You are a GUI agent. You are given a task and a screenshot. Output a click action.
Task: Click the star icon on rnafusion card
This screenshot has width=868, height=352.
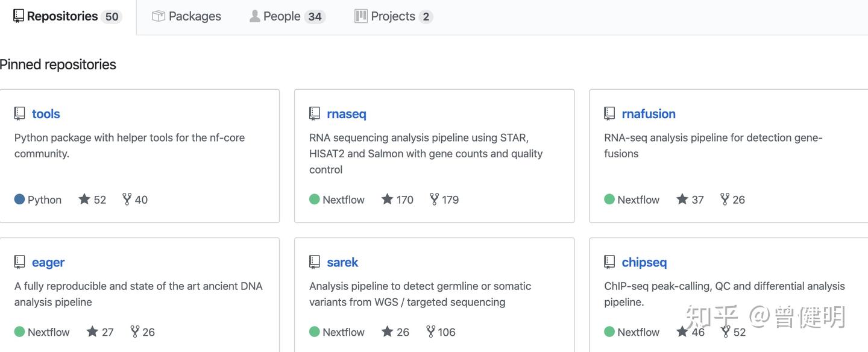(x=682, y=199)
